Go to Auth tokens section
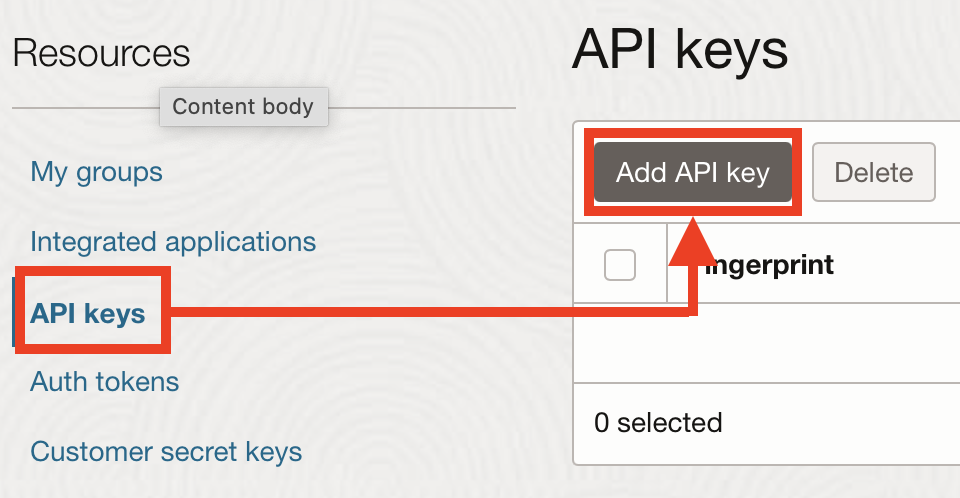The height and width of the screenshot is (498, 960). pyautogui.click(x=105, y=382)
